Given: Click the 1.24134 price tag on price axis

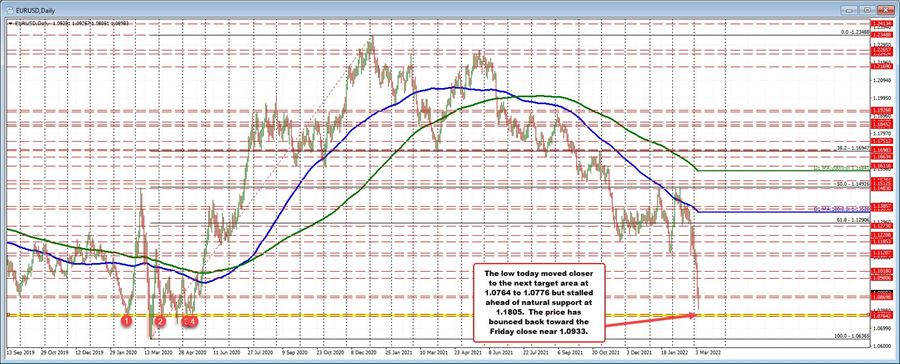Looking at the screenshot, I should [x=882, y=23].
